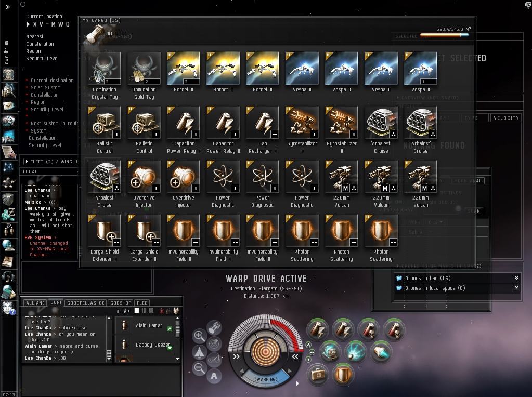Open the EVE Mail envelope icon

8,106
